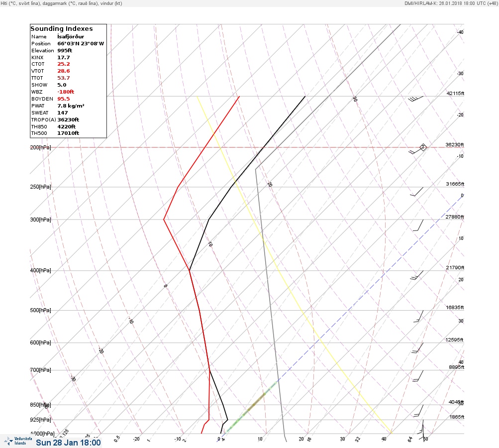Click the TROPO(A) label in the index table
Screen dimensions: 499x448
(x=44, y=120)
